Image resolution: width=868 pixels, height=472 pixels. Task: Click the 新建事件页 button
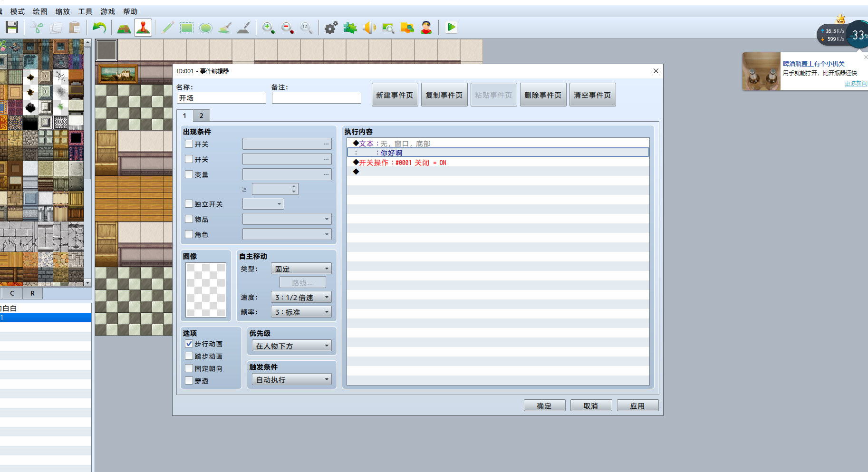[x=395, y=95]
